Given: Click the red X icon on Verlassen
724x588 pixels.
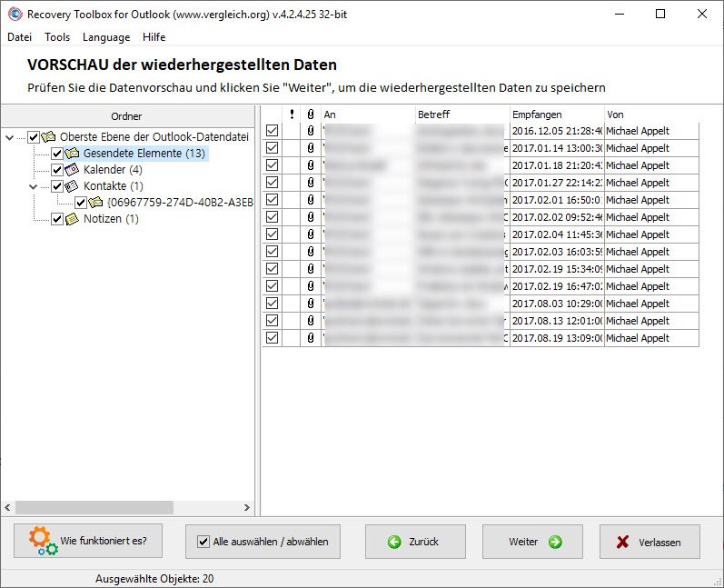Looking at the screenshot, I should pyautogui.click(x=622, y=542).
